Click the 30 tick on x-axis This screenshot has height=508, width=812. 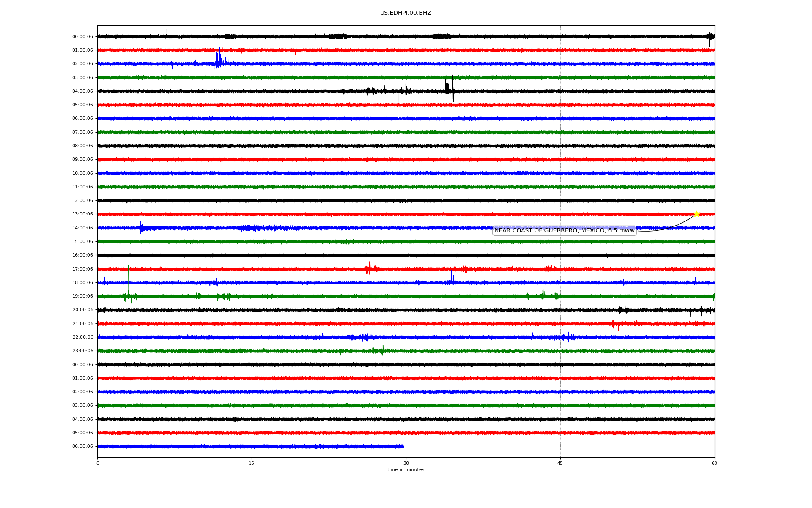pos(406,464)
